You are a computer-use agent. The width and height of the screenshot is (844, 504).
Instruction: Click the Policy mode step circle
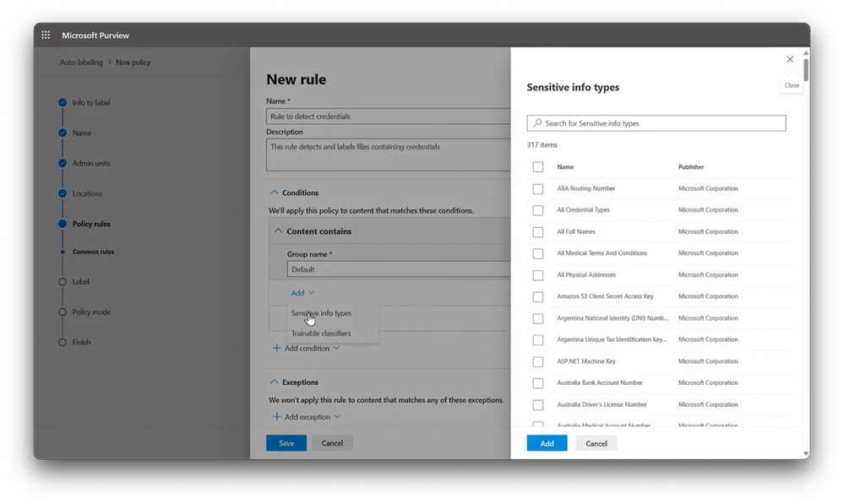tap(63, 312)
